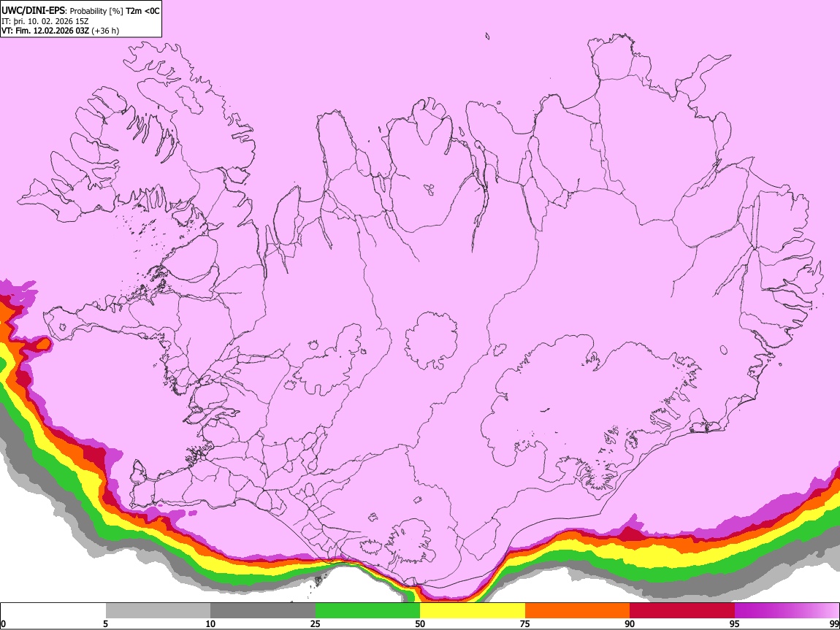
Task: Click the dark gray 10–25% legend segment
Action: 263,610
